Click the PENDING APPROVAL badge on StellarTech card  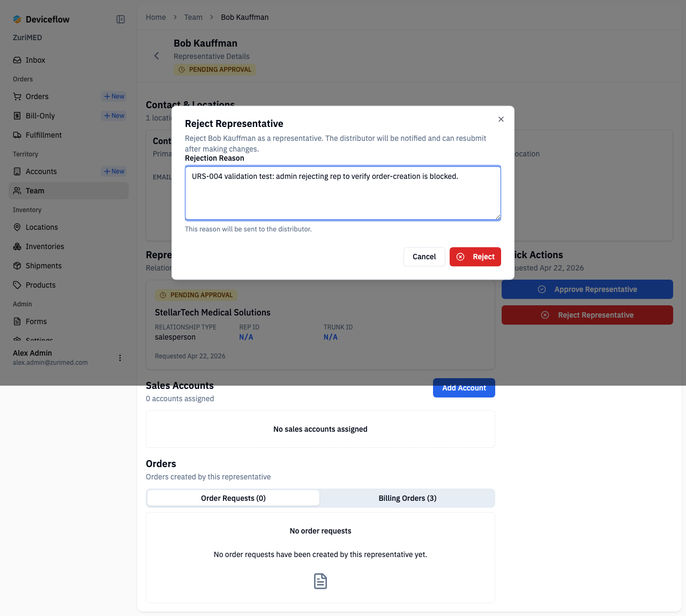tap(196, 295)
